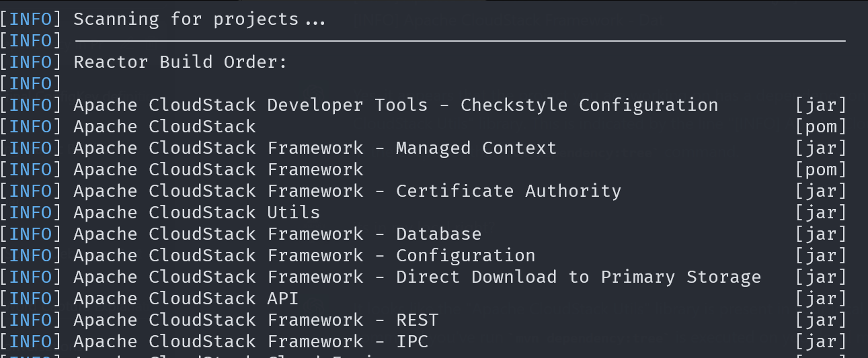This screenshot has height=358, width=868.
Task: Click the "Apache CloudStack Utils" line
Action: click(196, 212)
